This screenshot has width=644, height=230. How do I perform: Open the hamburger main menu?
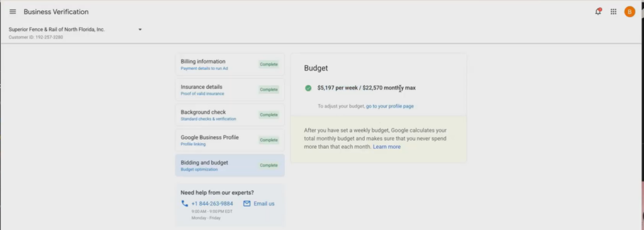click(13, 12)
